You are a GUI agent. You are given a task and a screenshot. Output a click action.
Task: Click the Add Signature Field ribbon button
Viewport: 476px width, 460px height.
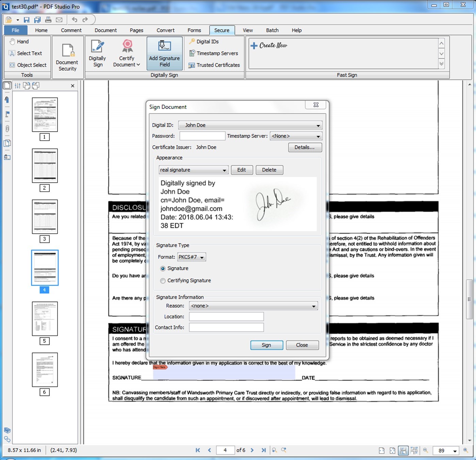coord(164,53)
